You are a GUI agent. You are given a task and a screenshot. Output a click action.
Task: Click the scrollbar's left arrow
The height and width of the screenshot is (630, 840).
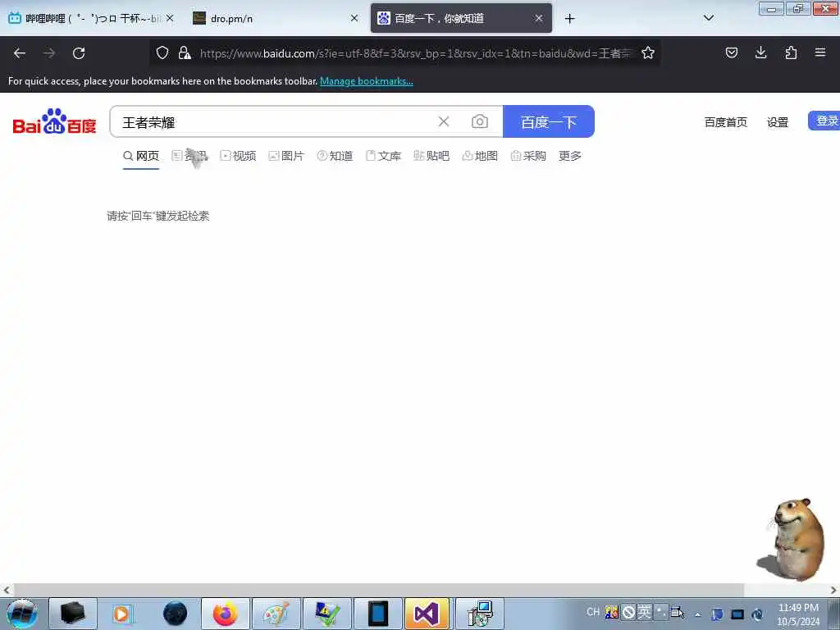tap(6, 591)
